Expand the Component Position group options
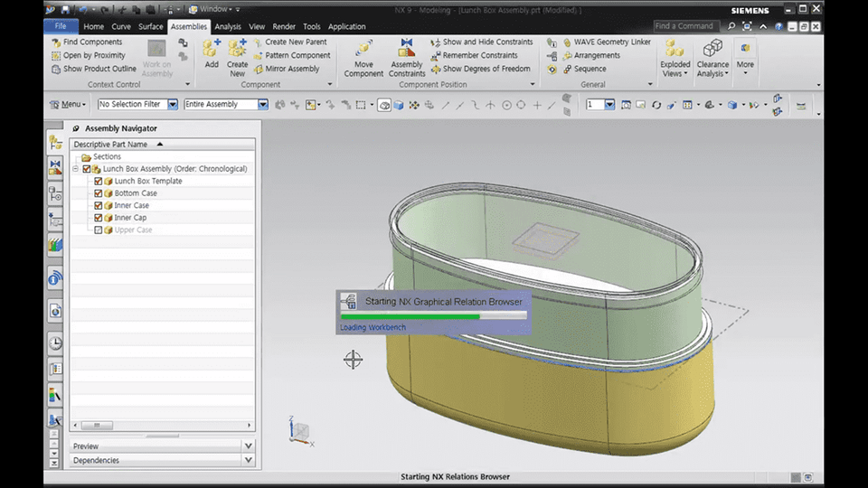The width and height of the screenshot is (868, 488). pos(533,85)
